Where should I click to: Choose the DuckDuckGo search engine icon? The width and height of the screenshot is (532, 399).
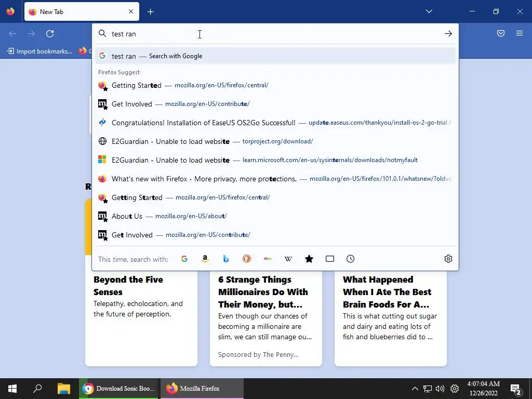pos(247,259)
